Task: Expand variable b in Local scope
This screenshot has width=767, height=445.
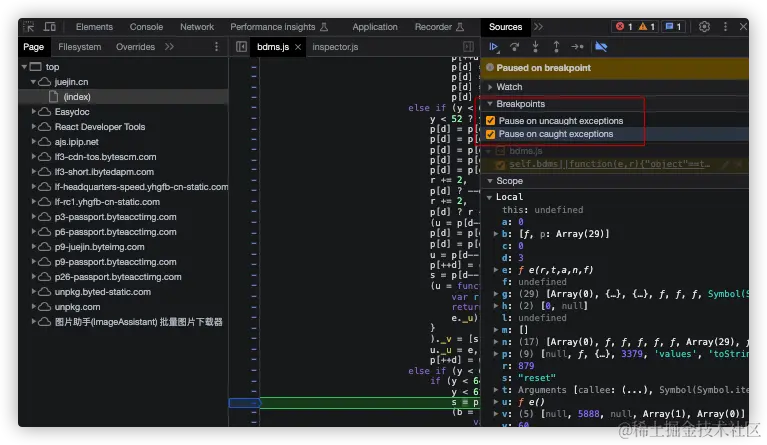Action: [496, 234]
